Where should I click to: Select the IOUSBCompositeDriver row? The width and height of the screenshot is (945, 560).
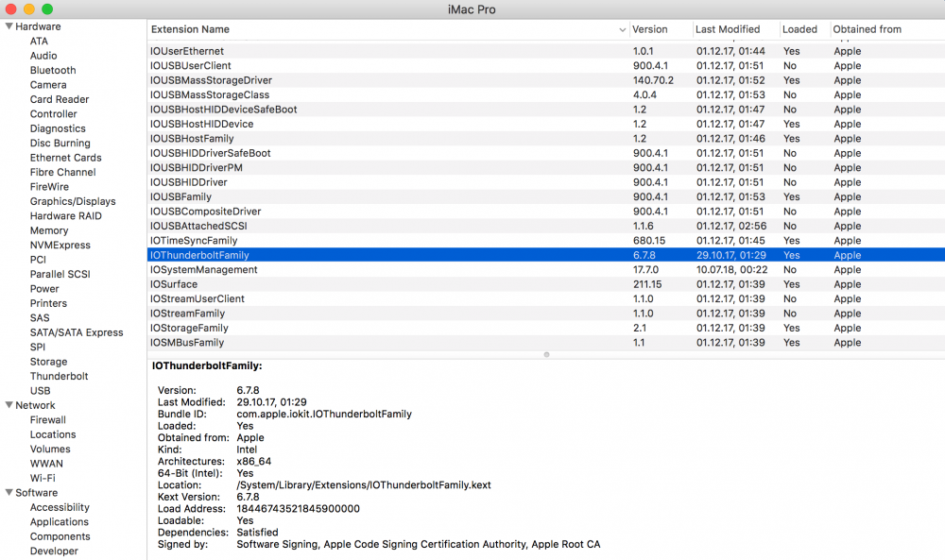coord(546,212)
